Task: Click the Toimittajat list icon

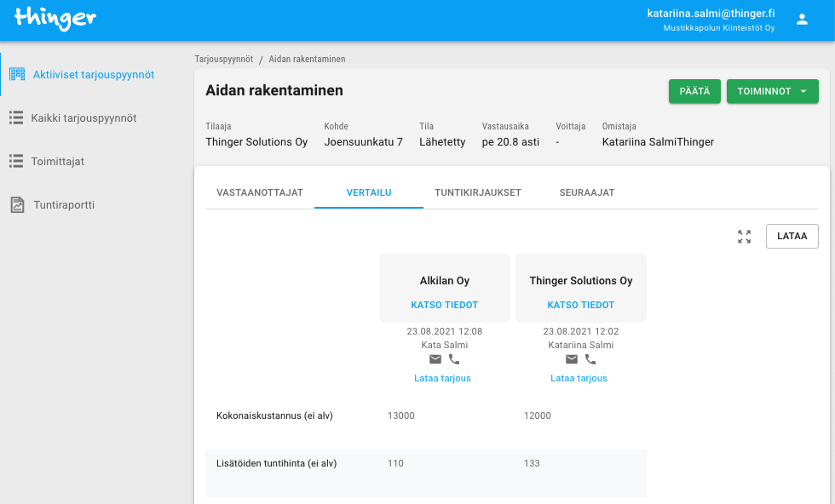Action: (x=16, y=161)
